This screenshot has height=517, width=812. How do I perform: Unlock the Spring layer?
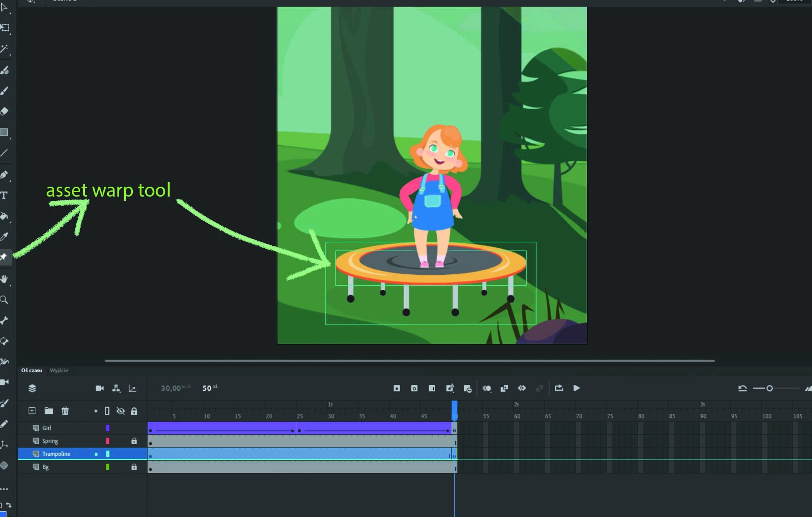click(134, 441)
